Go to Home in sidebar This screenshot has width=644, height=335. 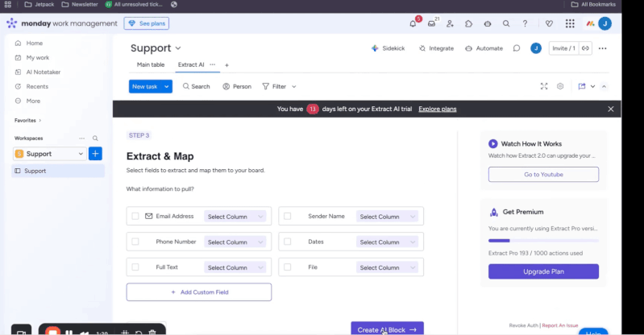click(34, 43)
